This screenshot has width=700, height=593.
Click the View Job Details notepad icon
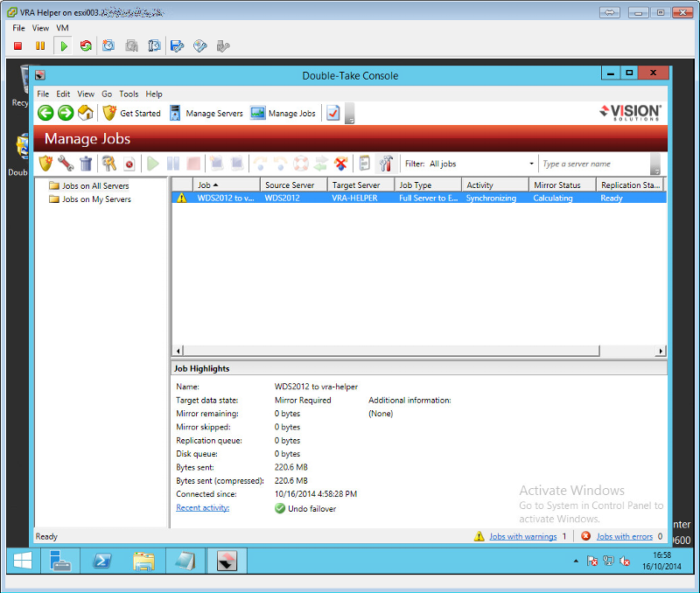(364, 164)
